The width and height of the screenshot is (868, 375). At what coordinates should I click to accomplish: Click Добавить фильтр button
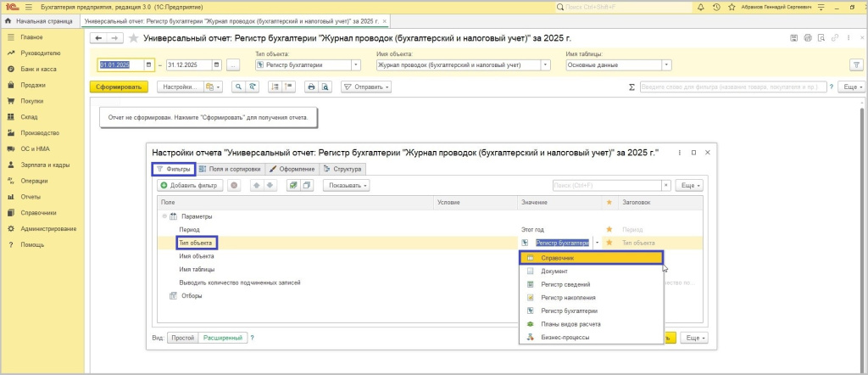[190, 185]
